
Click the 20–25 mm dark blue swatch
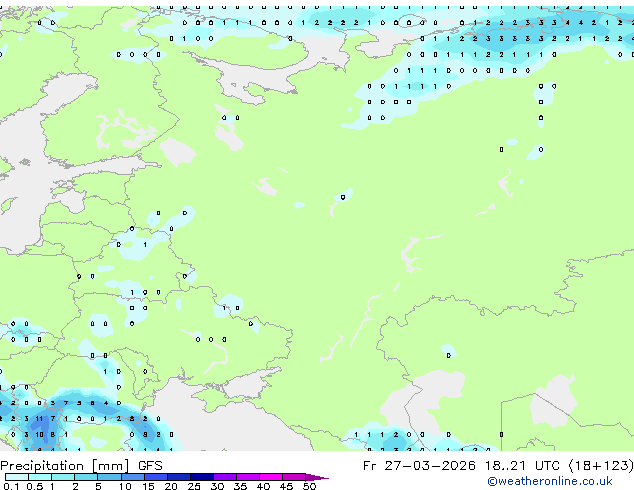[x=179, y=477]
